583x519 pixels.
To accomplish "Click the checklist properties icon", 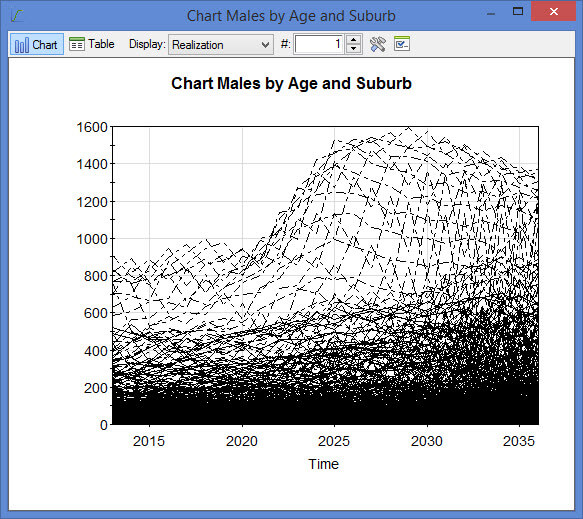I will tap(402, 44).
